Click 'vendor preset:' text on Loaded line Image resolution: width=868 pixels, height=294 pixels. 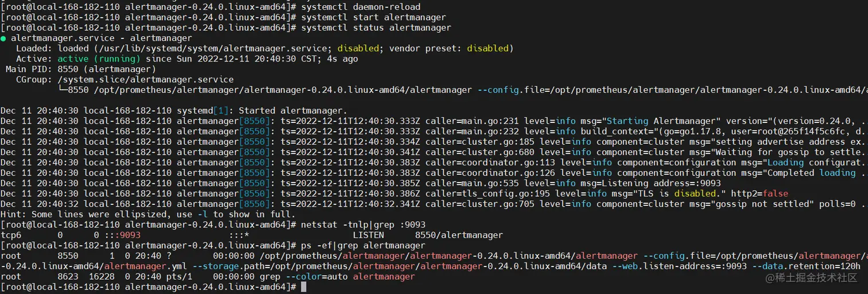point(425,48)
